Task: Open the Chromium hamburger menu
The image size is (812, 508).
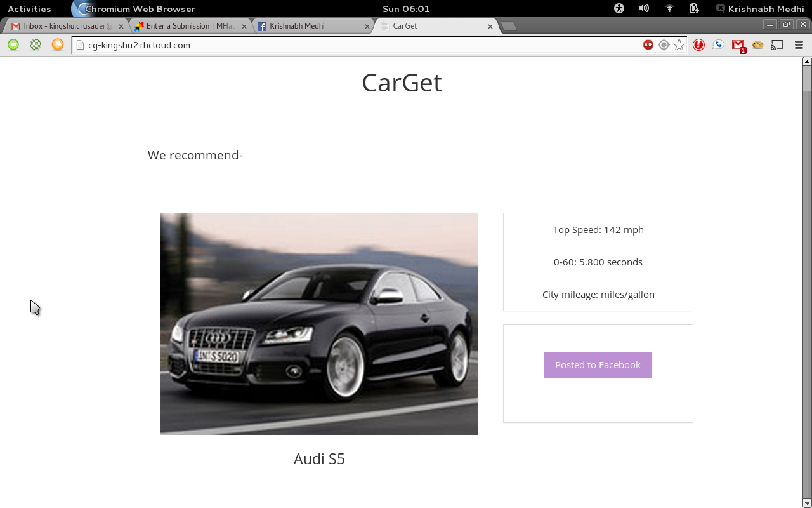Action: click(x=799, y=44)
